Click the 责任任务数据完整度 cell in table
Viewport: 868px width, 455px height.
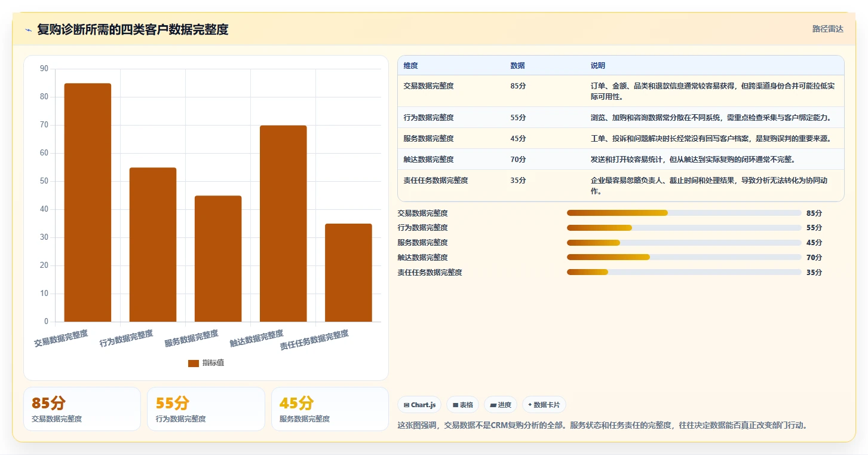point(436,181)
